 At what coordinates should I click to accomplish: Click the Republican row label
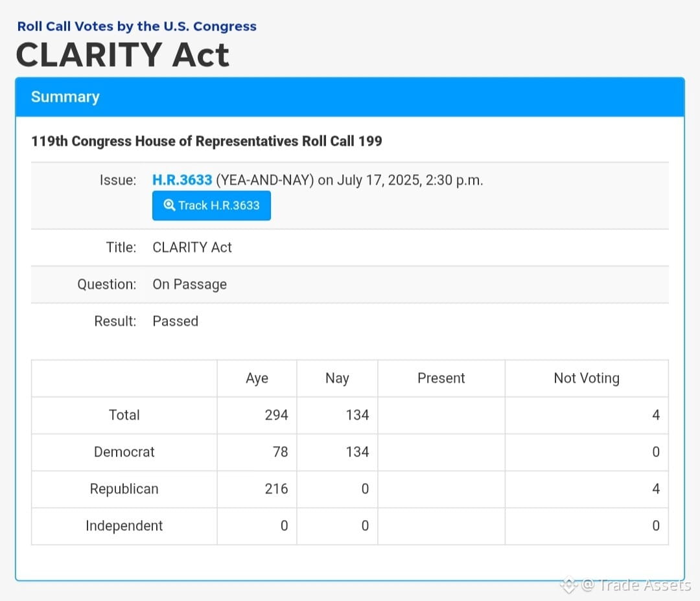[x=124, y=489]
